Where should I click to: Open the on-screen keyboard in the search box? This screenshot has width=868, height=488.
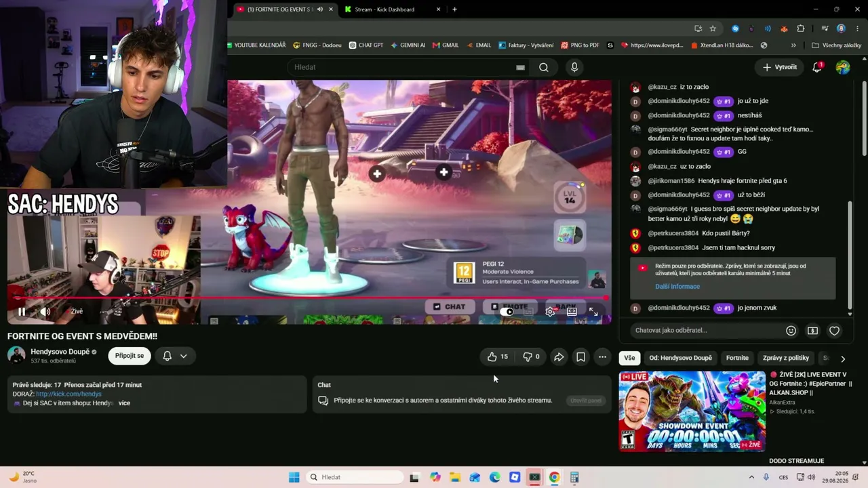520,67
